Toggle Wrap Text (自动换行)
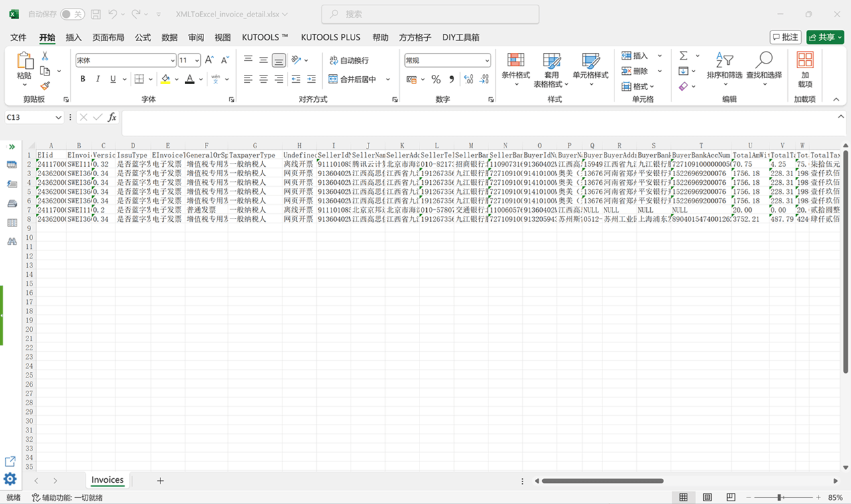The height and width of the screenshot is (504, 851). coord(349,60)
